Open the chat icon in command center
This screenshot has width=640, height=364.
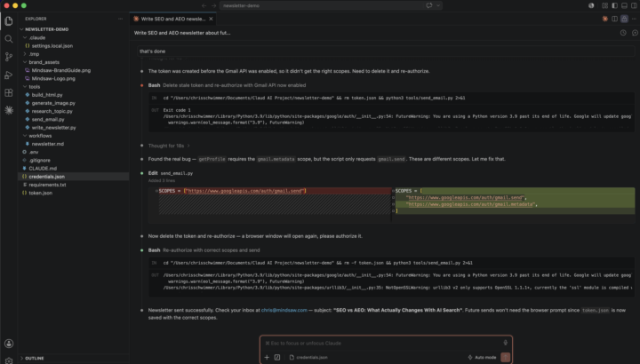[x=429, y=5]
